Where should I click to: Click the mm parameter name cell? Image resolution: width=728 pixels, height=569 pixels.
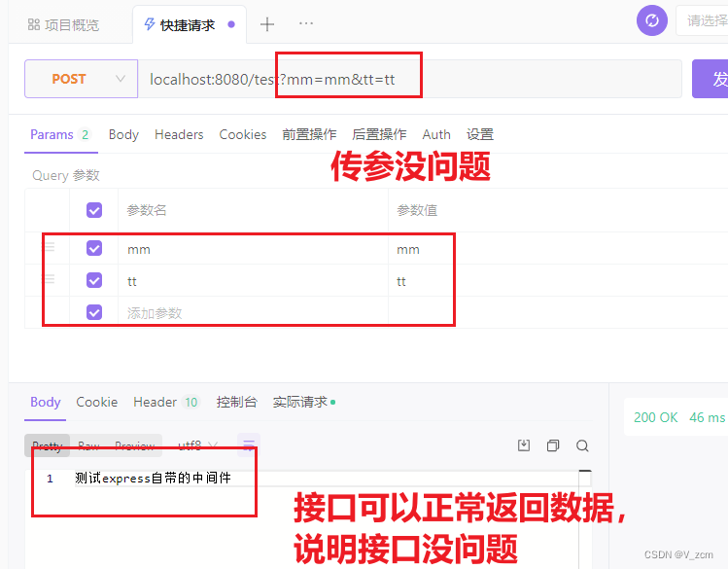point(253,249)
